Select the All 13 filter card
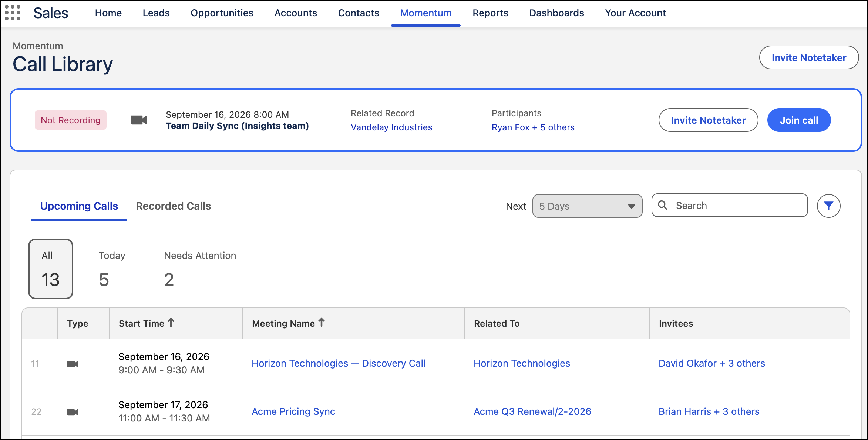 pos(51,269)
